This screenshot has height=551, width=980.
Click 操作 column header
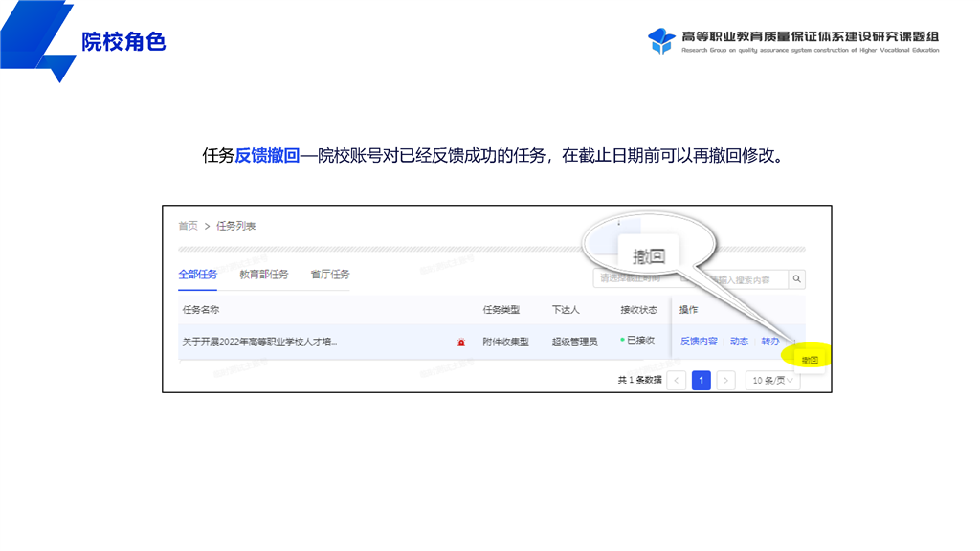689,310
